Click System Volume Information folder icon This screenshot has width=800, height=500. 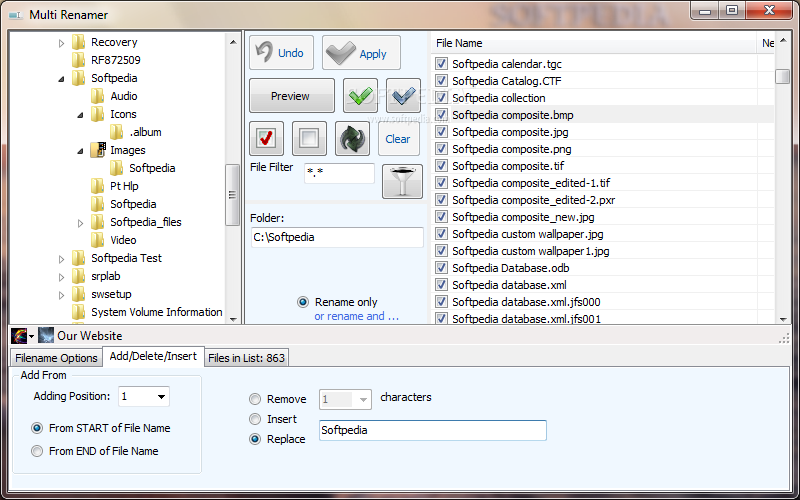pyautogui.click(x=79, y=312)
